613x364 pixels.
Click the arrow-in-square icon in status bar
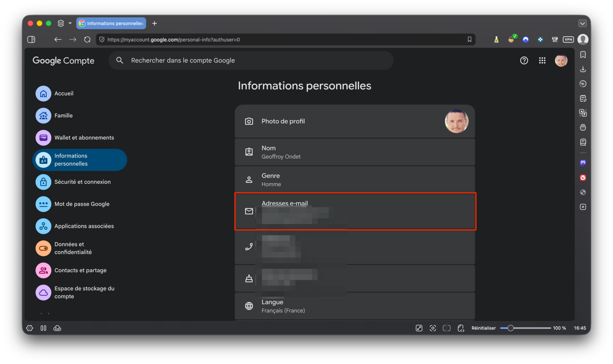click(419, 328)
